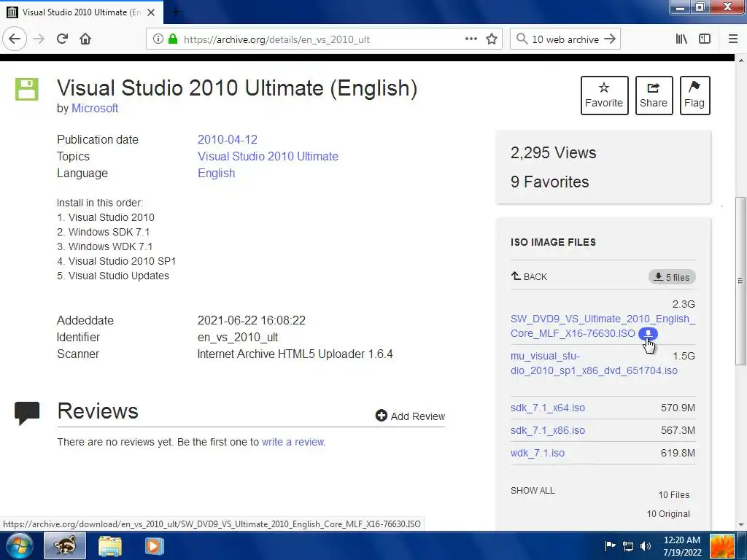
Task: Click the '10 Original' count text
Action: click(668, 514)
